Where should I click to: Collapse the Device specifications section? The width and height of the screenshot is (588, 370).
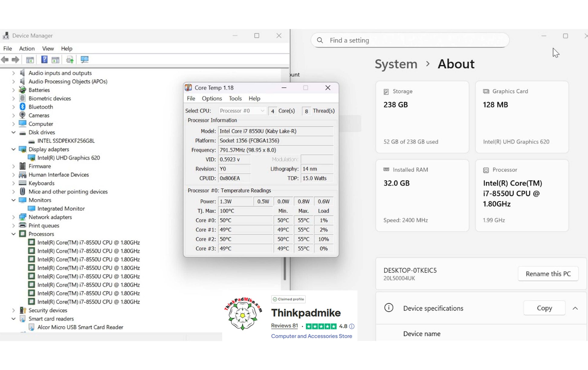[575, 308]
